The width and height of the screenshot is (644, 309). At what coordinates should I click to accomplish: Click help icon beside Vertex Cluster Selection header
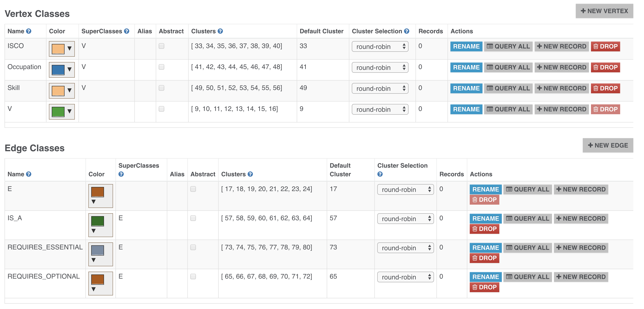point(406,31)
